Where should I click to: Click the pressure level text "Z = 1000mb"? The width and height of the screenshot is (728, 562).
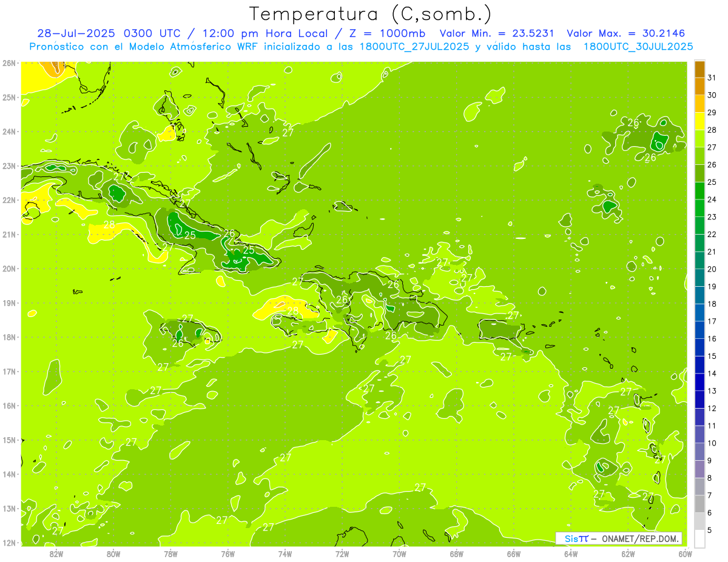[385, 33]
